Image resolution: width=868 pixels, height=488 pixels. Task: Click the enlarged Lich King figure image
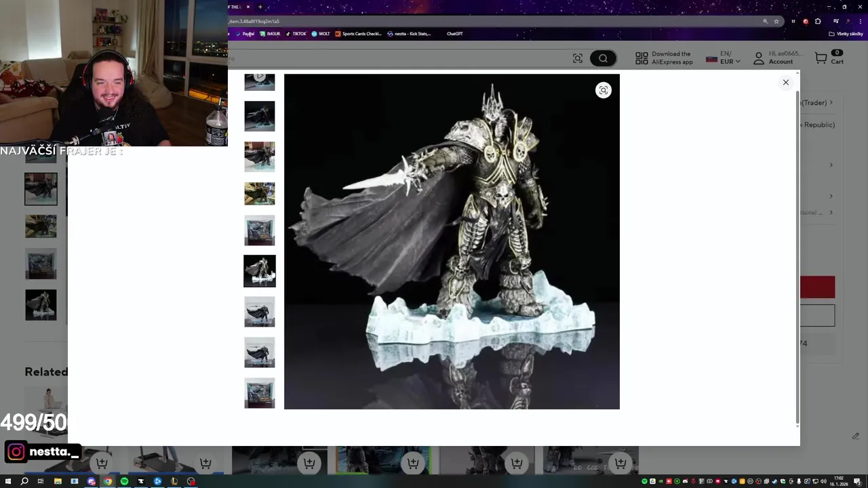[x=452, y=241]
